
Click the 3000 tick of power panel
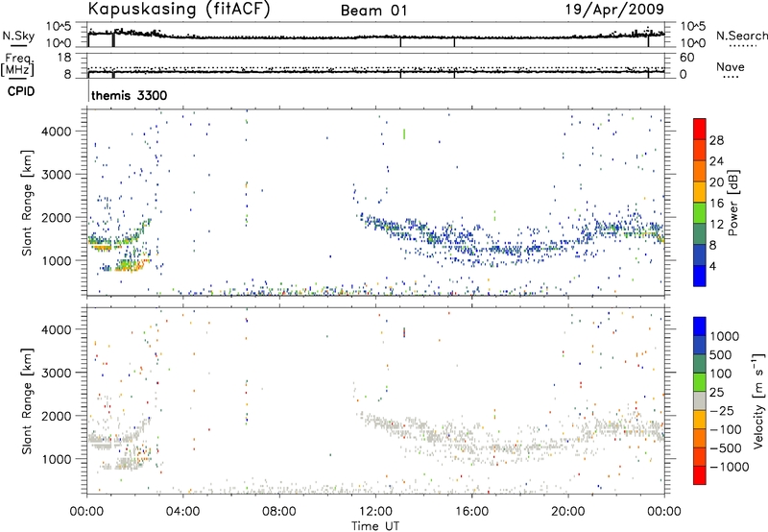tap(57, 175)
